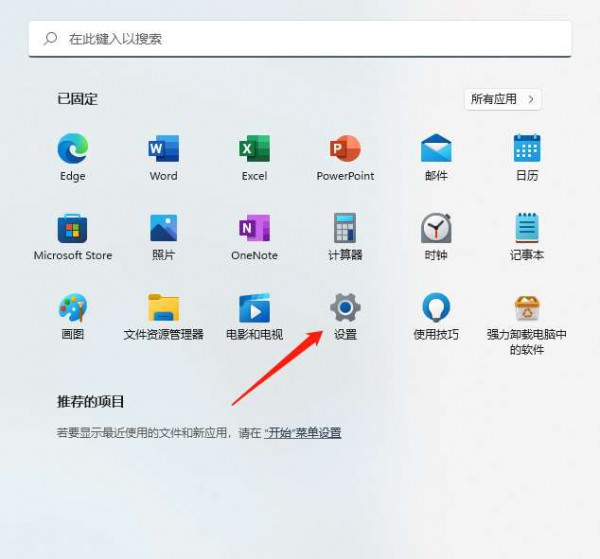Open the 画图 paint app
The height and width of the screenshot is (559, 600).
tap(73, 308)
